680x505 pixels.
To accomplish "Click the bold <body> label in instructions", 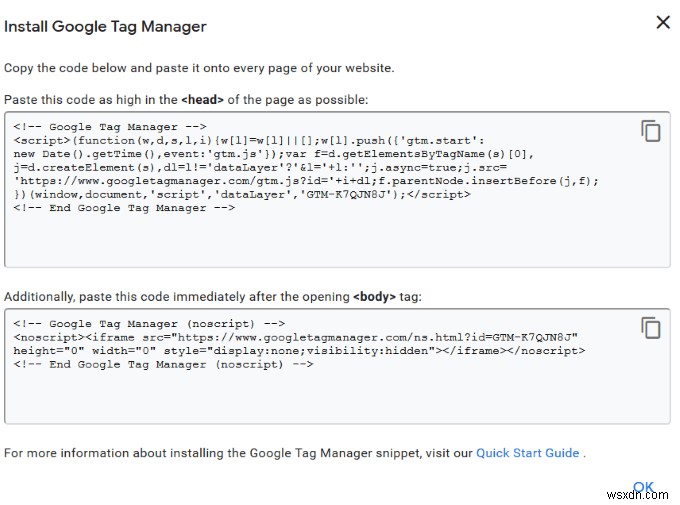I will [374, 297].
